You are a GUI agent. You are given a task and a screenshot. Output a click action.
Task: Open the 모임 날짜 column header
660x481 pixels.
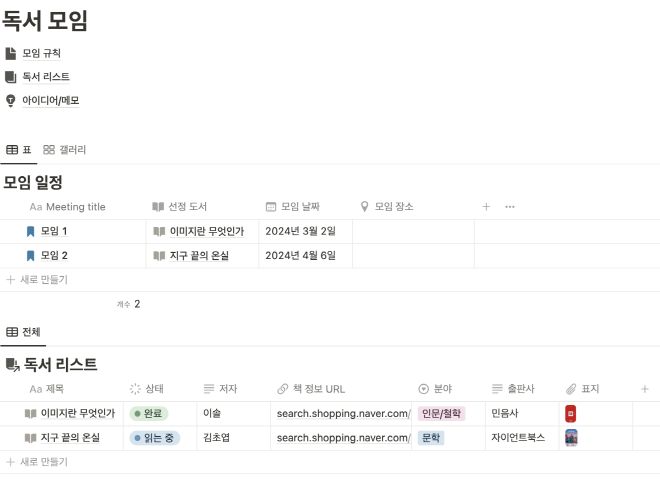[293, 207]
